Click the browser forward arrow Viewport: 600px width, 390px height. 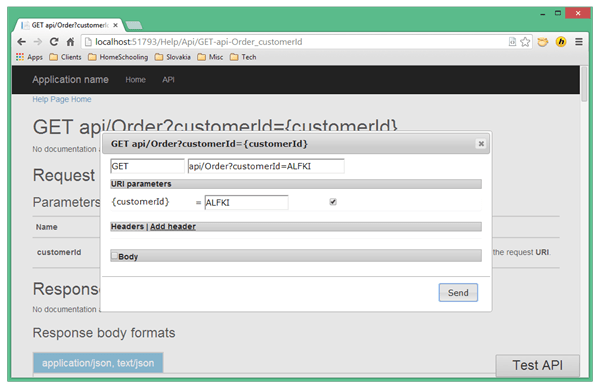[38, 42]
